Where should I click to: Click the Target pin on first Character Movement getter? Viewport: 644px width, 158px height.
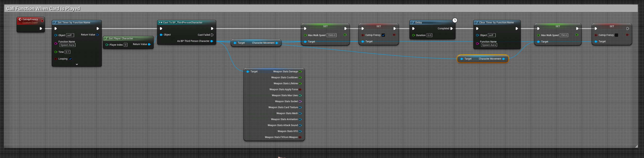pyautogui.click(x=235, y=43)
